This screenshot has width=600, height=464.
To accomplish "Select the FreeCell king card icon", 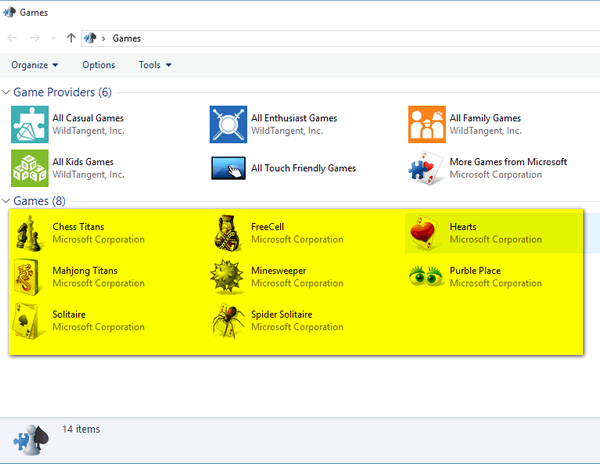I will click(x=228, y=233).
